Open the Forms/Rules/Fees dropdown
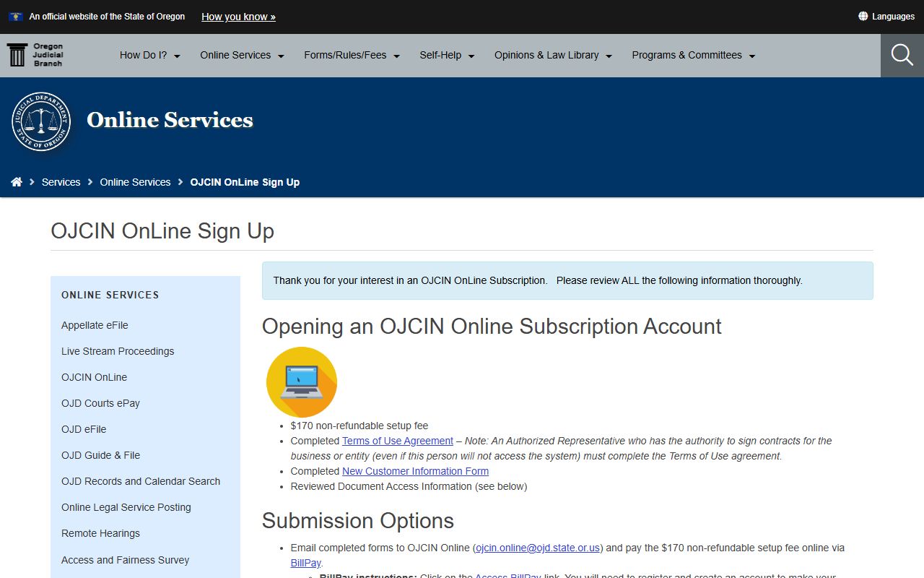This screenshot has height=578, width=924. 352,55
